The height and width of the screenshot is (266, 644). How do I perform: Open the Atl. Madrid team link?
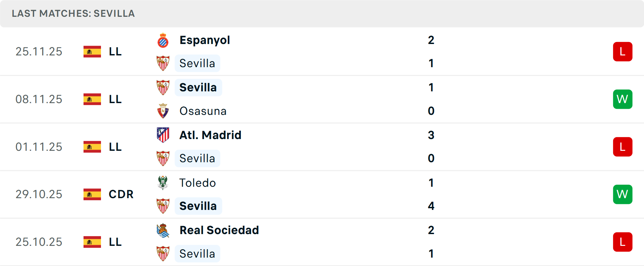coord(210,135)
